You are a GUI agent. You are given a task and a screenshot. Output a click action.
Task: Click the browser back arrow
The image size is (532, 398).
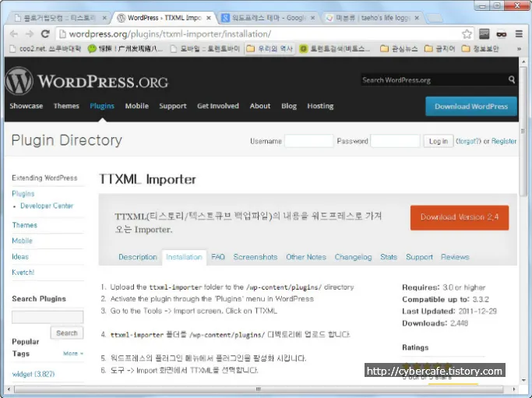[13, 34]
